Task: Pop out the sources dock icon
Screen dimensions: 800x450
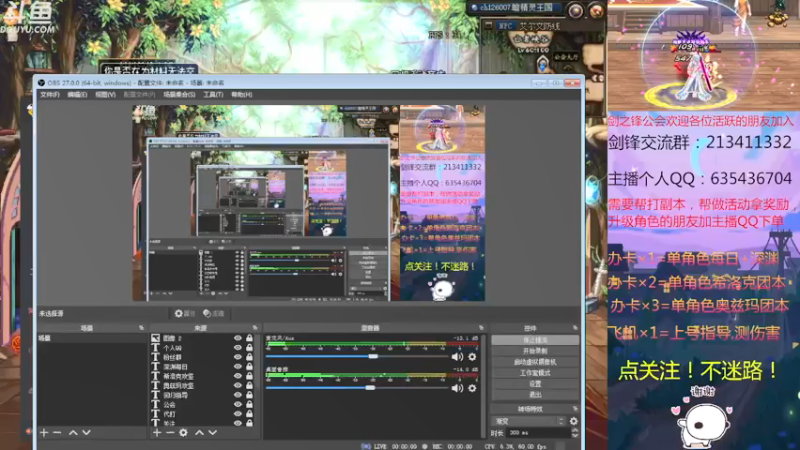Action: point(255,328)
